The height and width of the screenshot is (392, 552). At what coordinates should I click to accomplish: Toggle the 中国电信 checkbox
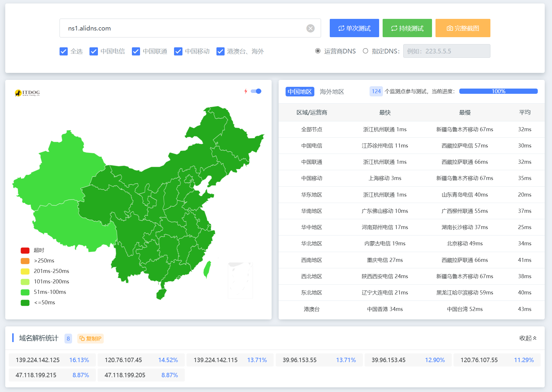tap(94, 51)
